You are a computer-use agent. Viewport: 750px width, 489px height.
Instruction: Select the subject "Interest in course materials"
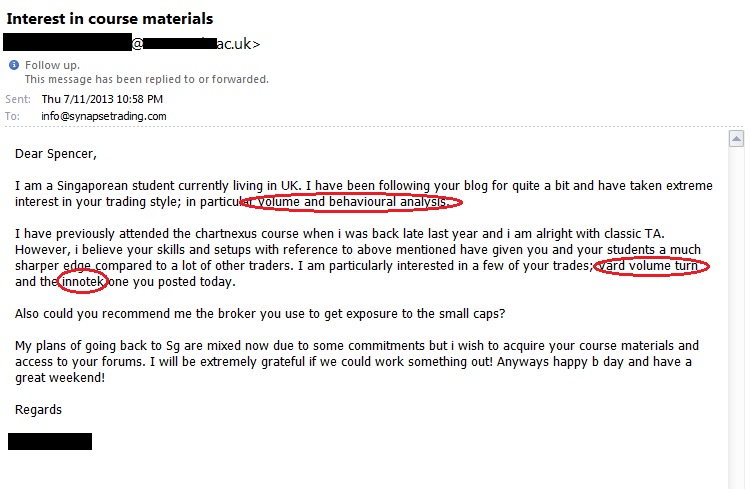[x=109, y=19]
